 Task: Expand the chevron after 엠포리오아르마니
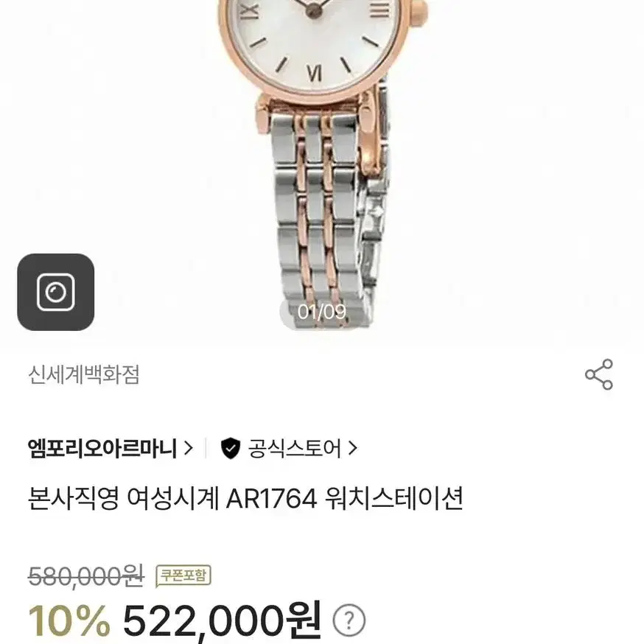pos(188,448)
